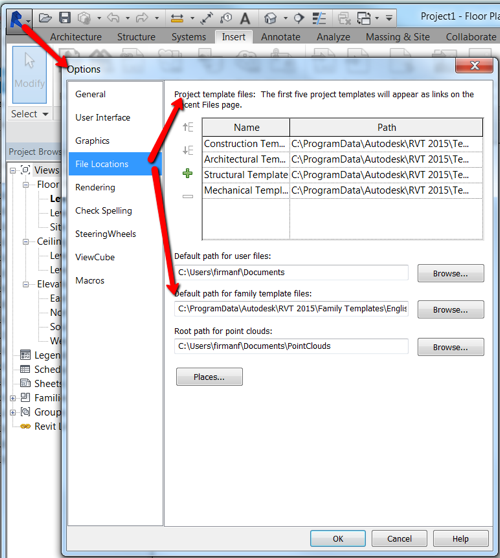
Task: Click the Redo arrow icon
Action: (142, 17)
